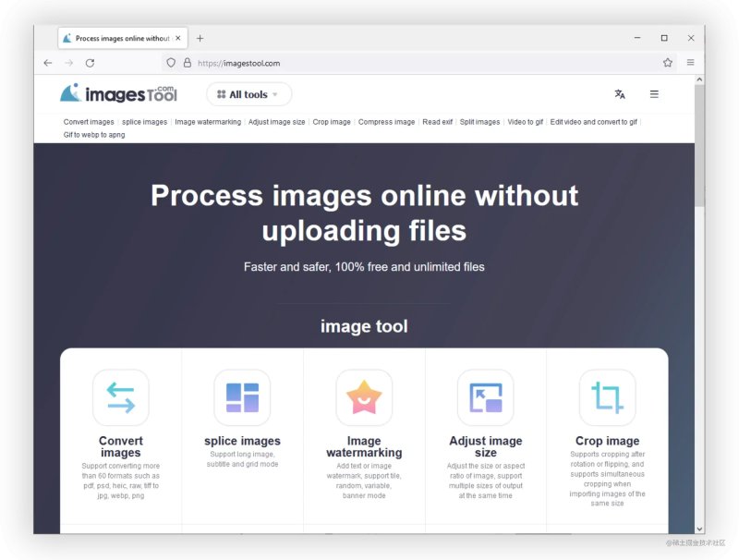739x560 pixels.
Task: Click the 'image tool' section heading
Action: click(x=364, y=326)
